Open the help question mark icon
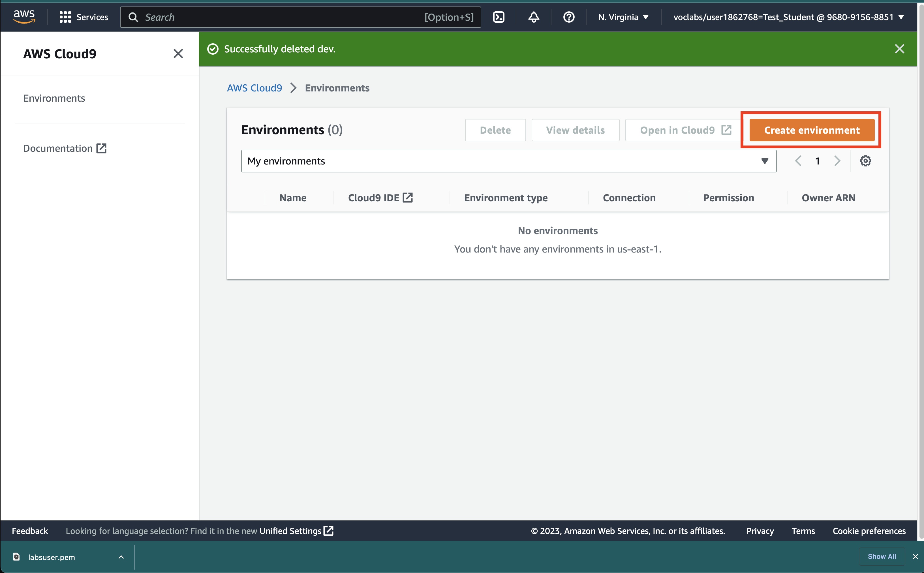924x573 pixels. pos(569,17)
